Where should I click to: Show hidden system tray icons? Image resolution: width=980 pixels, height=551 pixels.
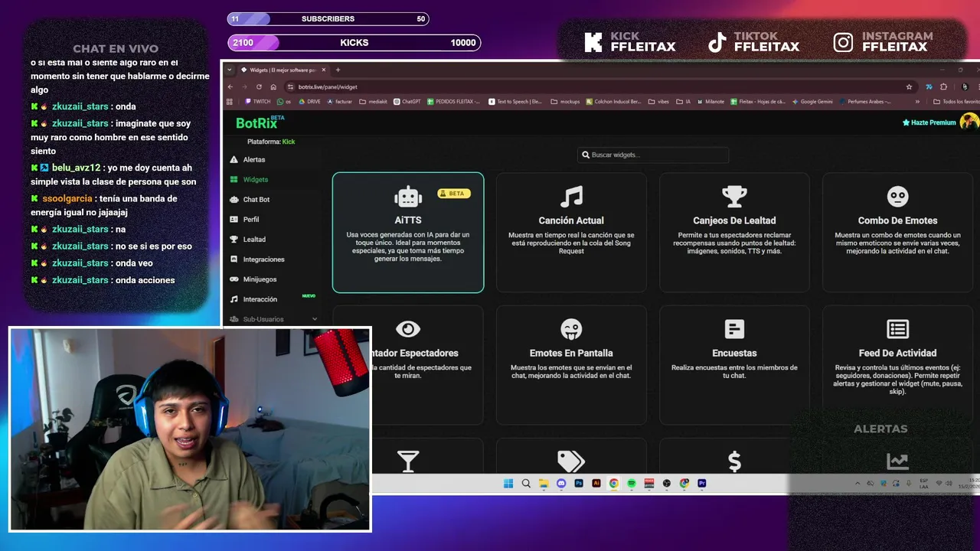point(859,484)
